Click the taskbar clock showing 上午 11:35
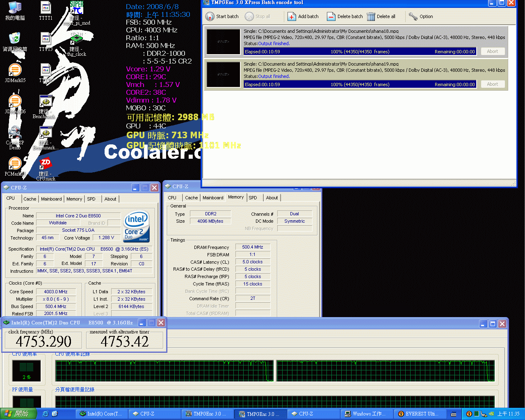Screen dimensions: 525x420 (509, 414)
